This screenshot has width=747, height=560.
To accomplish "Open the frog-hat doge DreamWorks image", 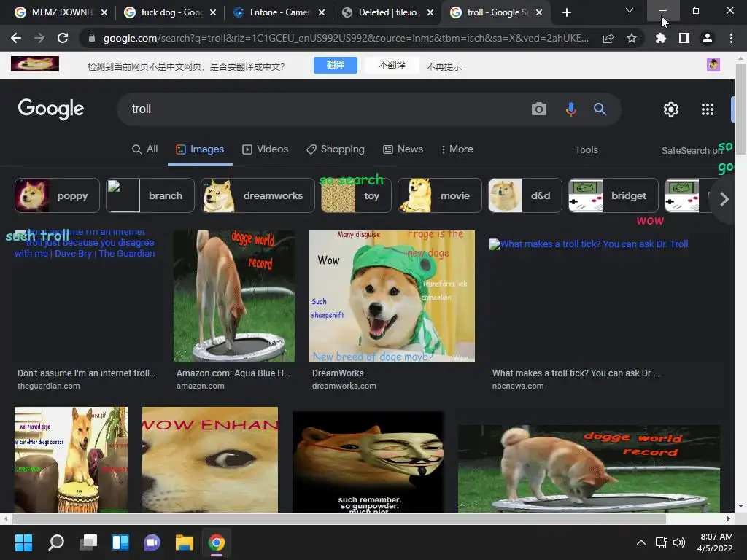I will click(x=392, y=296).
